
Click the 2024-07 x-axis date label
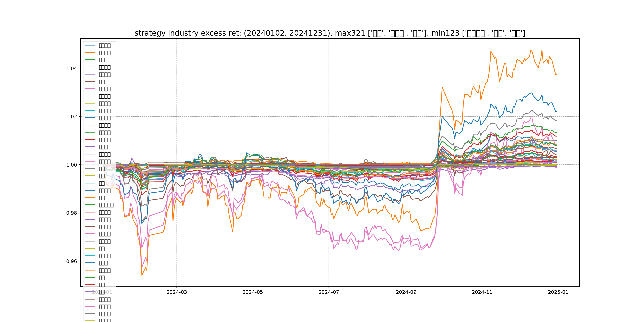click(329, 292)
